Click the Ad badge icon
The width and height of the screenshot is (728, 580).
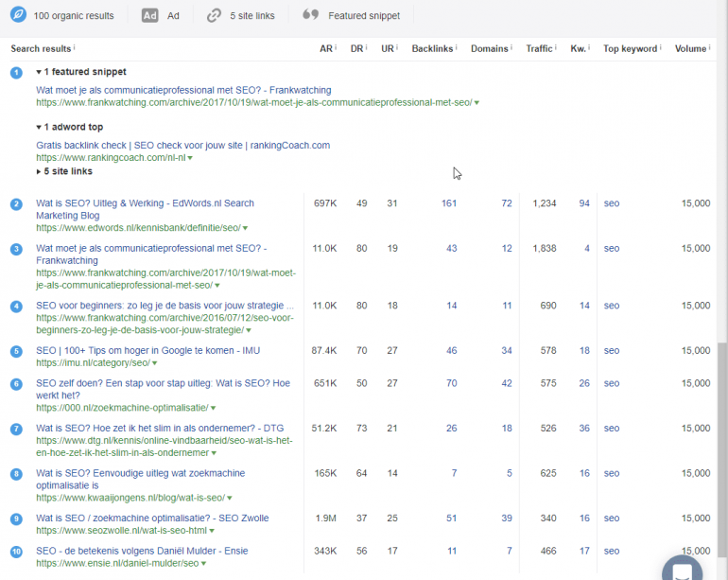tap(149, 16)
